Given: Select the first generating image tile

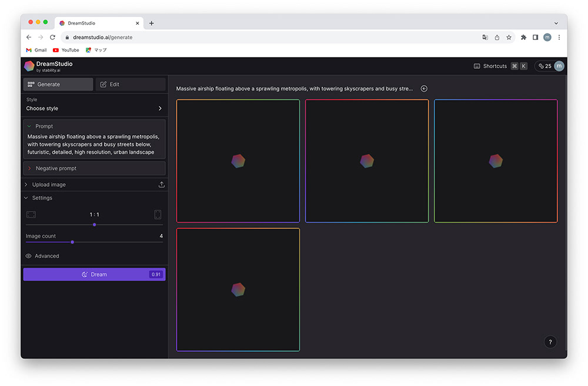Looking at the screenshot, I should point(238,161).
